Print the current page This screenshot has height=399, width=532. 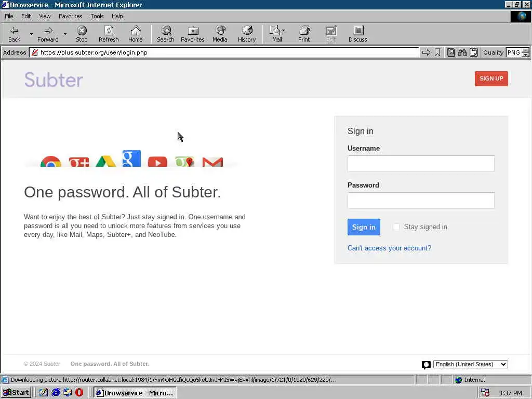304,34
